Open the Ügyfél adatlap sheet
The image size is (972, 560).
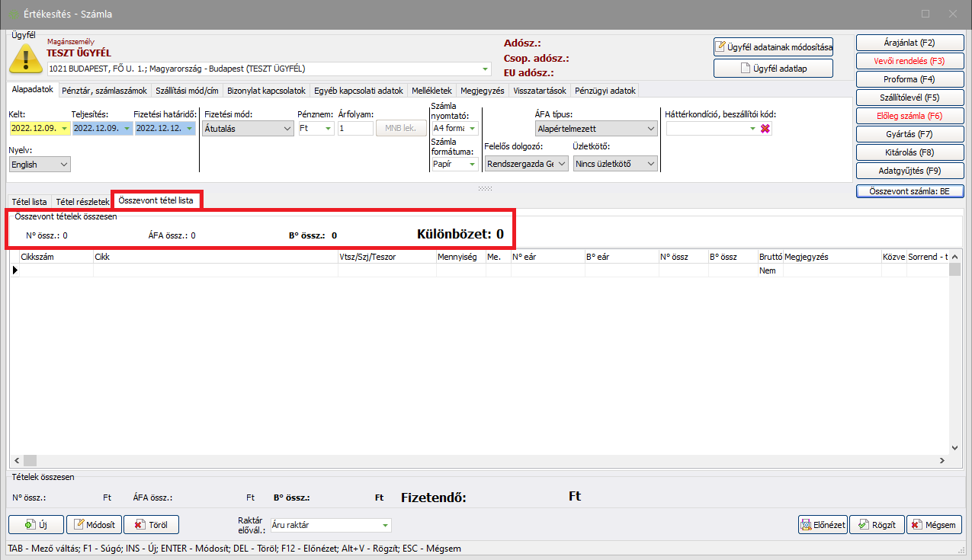point(773,68)
